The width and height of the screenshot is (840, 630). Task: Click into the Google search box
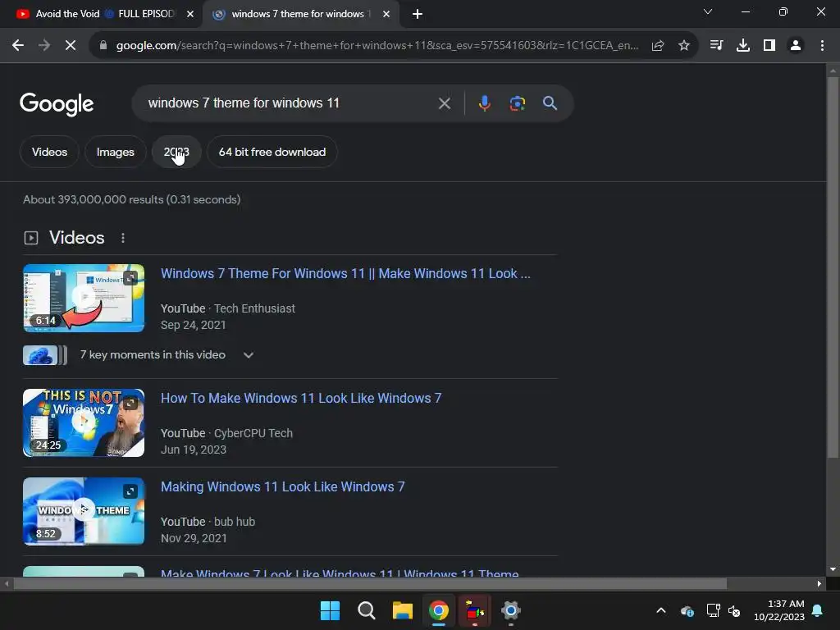(x=290, y=103)
